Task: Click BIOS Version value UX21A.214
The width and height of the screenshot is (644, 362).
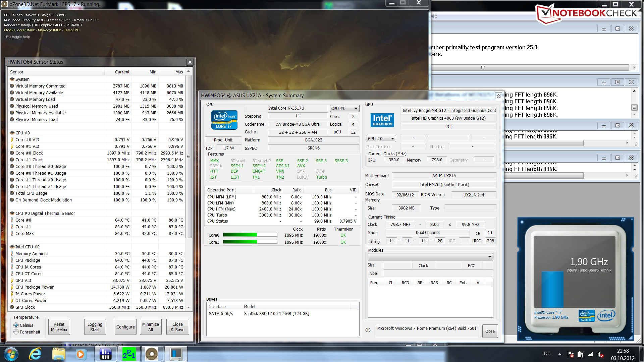Action: point(474,195)
